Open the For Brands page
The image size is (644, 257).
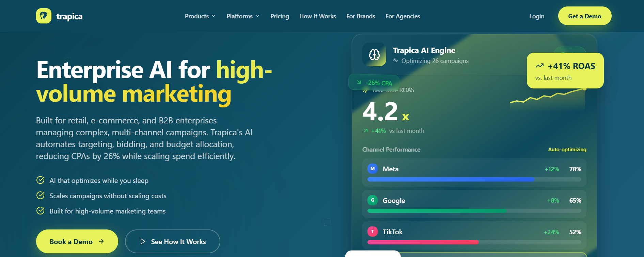[361, 16]
